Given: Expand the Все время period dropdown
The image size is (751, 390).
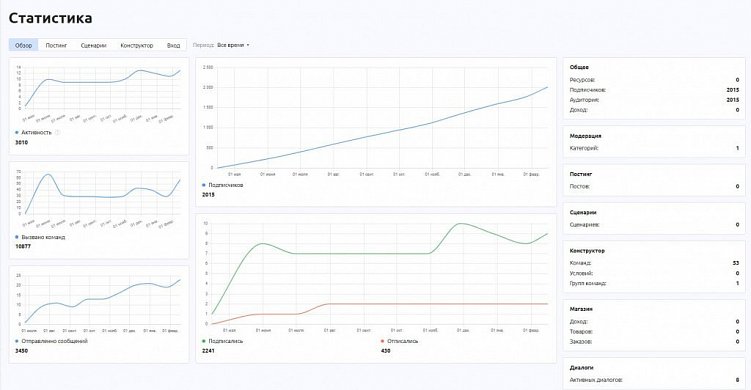Looking at the screenshot, I should (233, 45).
